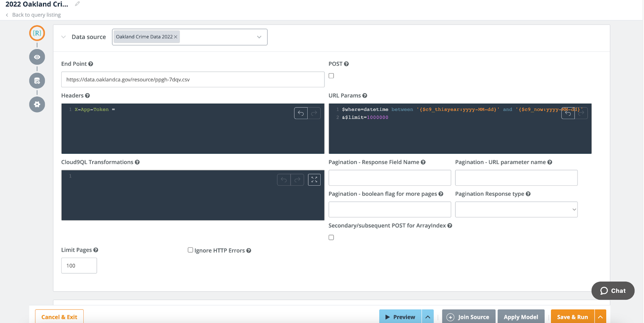Click POST help question icon
Screen dimensions: 644x323
(x=346, y=64)
